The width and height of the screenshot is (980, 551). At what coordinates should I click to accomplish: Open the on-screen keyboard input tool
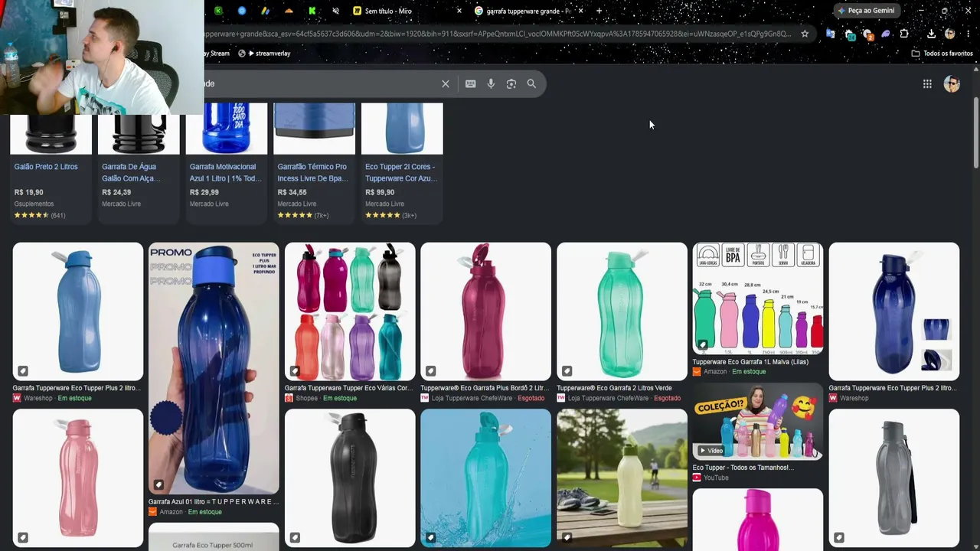click(470, 84)
